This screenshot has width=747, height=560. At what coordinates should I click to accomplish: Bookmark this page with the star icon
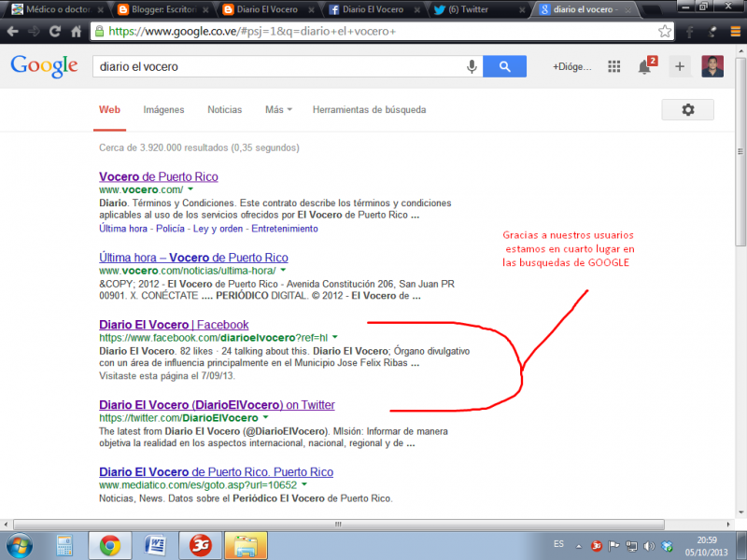coord(665,32)
